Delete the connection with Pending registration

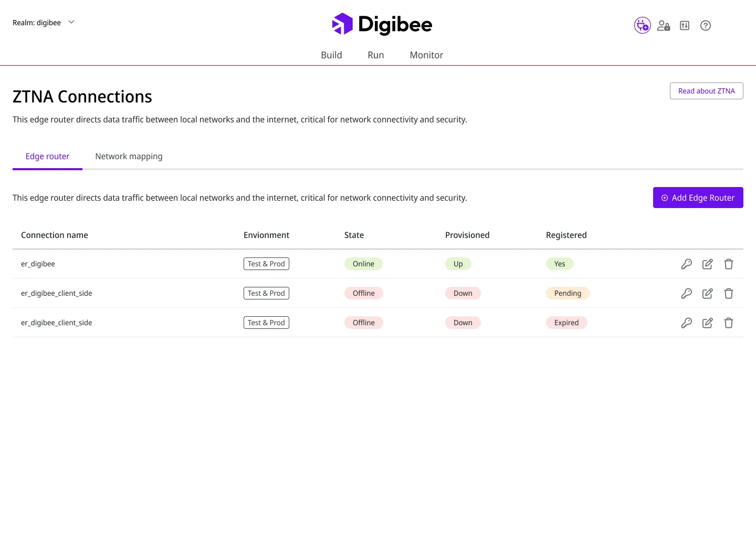pyautogui.click(x=729, y=293)
